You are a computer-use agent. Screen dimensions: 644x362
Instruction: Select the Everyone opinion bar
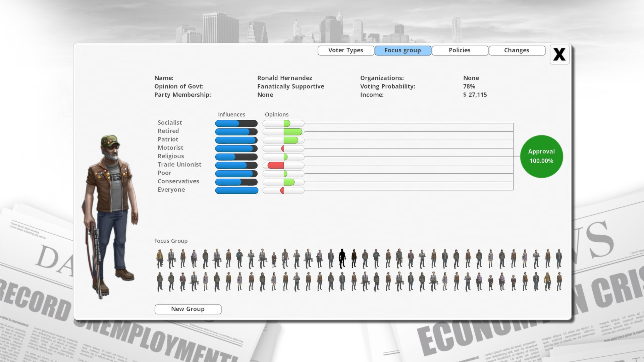[x=283, y=190]
